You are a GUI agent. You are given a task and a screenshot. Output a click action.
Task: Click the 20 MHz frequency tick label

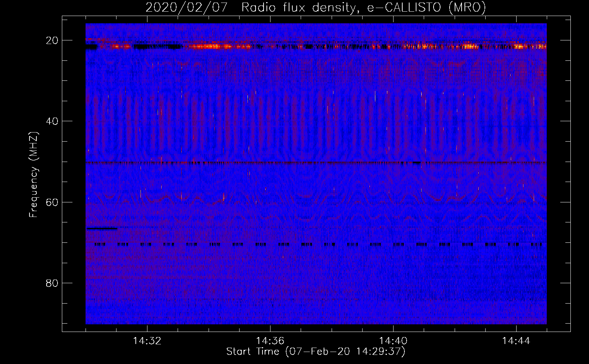click(52, 40)
